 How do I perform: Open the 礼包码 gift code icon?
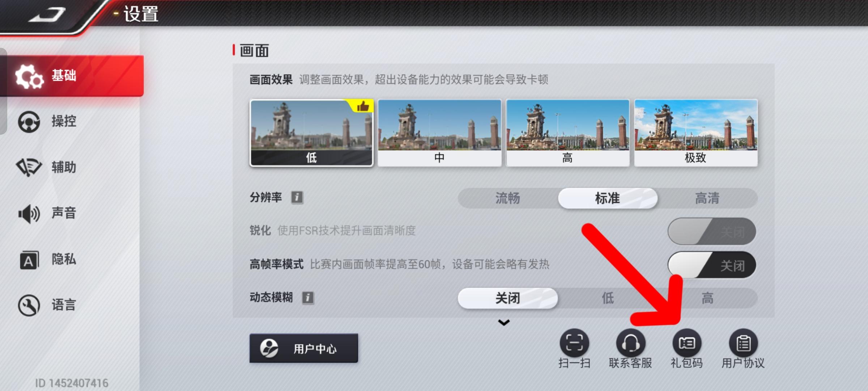(686, 343)
